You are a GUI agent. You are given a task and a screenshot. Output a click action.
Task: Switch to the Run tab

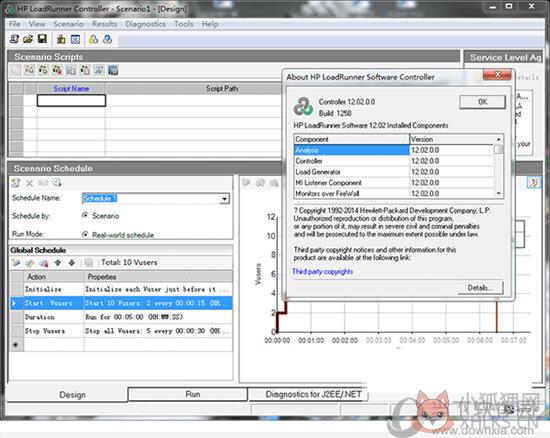click(x=193, y=394)
